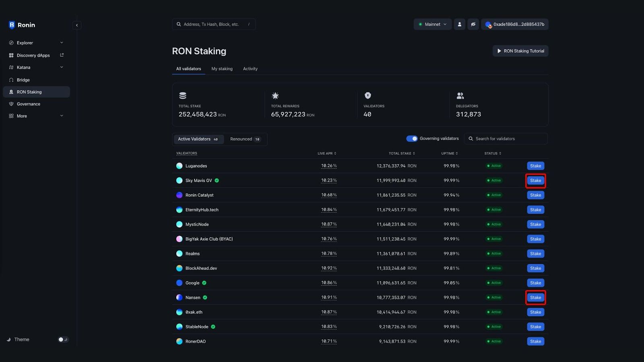Click the VALIDATORS column header

click(x=187, y=153)
